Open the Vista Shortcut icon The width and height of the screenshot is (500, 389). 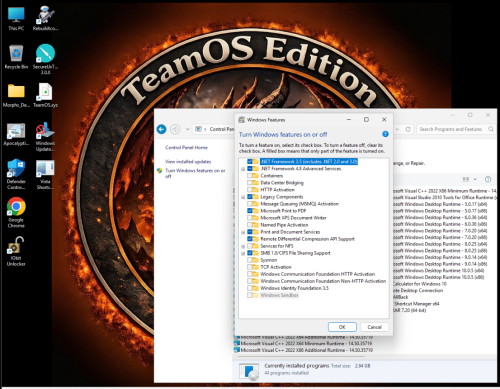pyautogui.click(x=45, y=174)
